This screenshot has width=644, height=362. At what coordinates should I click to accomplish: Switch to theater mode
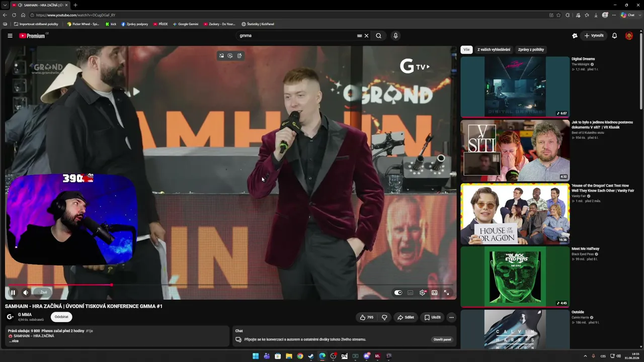434,293
